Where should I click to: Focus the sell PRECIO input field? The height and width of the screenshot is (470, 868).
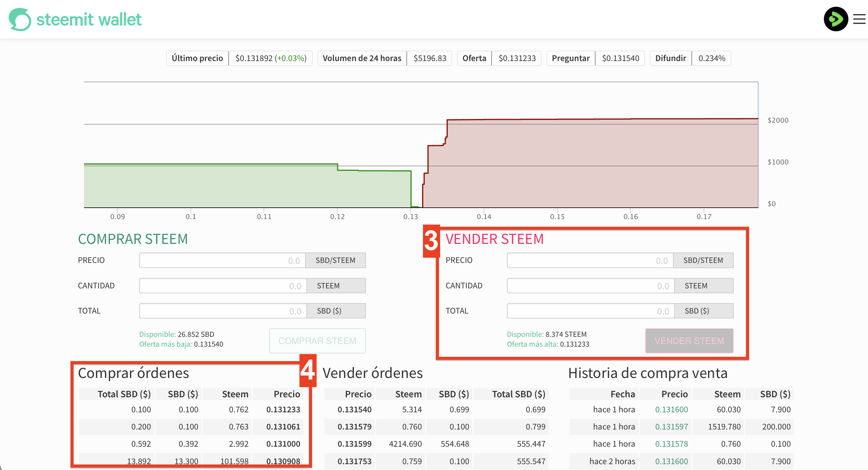point(590,260)
